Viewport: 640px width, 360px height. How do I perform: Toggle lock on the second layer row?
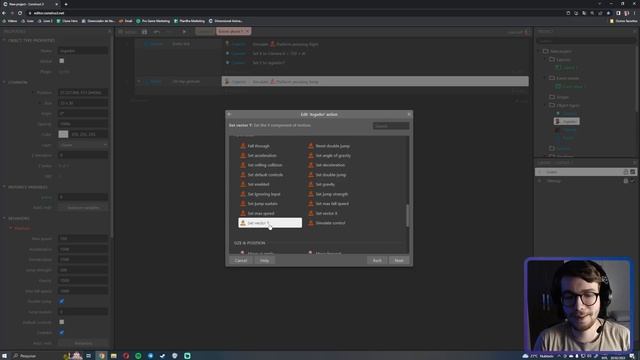[x=626, y=181]
